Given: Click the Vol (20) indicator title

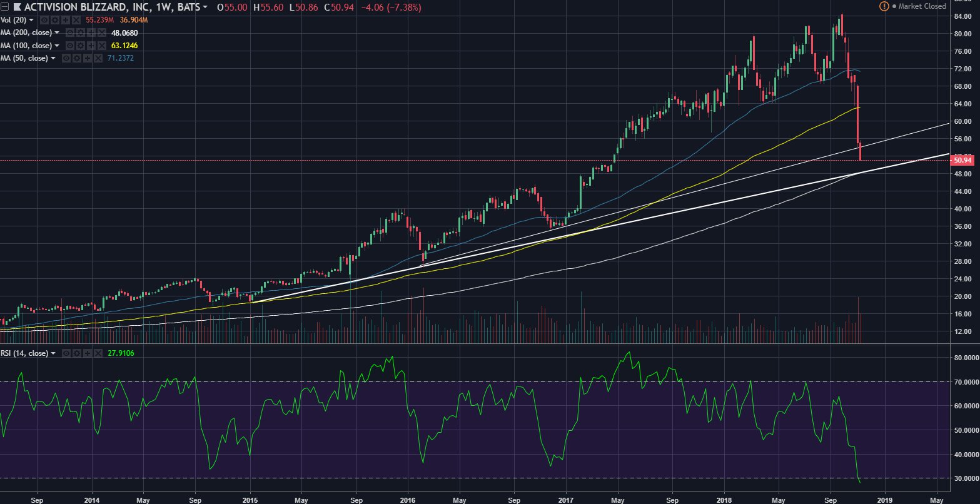Looking at the screenshot, I should 13,20.
